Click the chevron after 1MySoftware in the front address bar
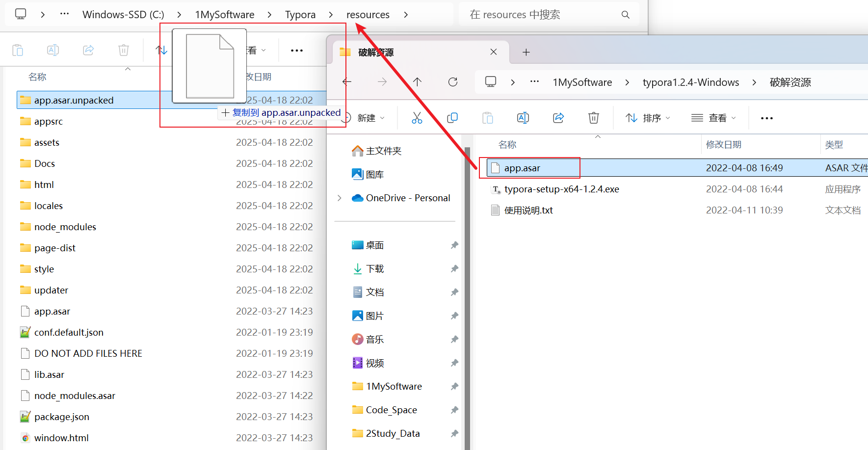The height and width of the screenshot is (450, 868). pos(627,82)
